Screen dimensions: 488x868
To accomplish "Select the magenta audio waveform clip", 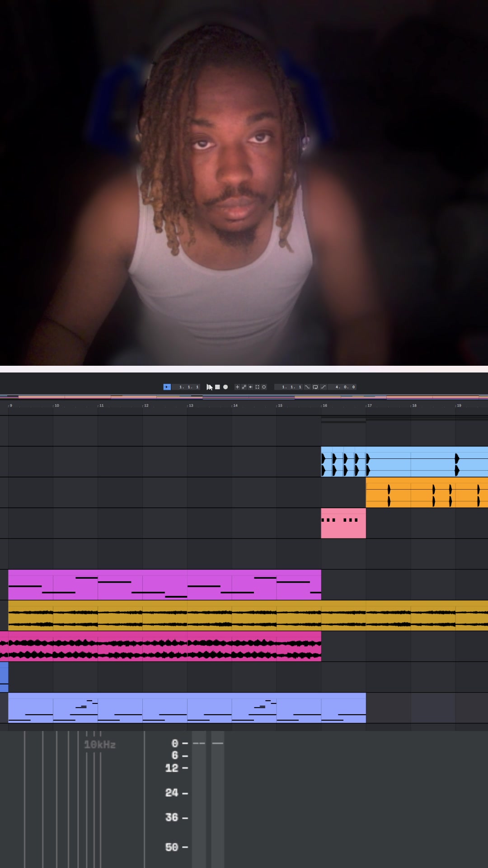I will pos(160,646).
